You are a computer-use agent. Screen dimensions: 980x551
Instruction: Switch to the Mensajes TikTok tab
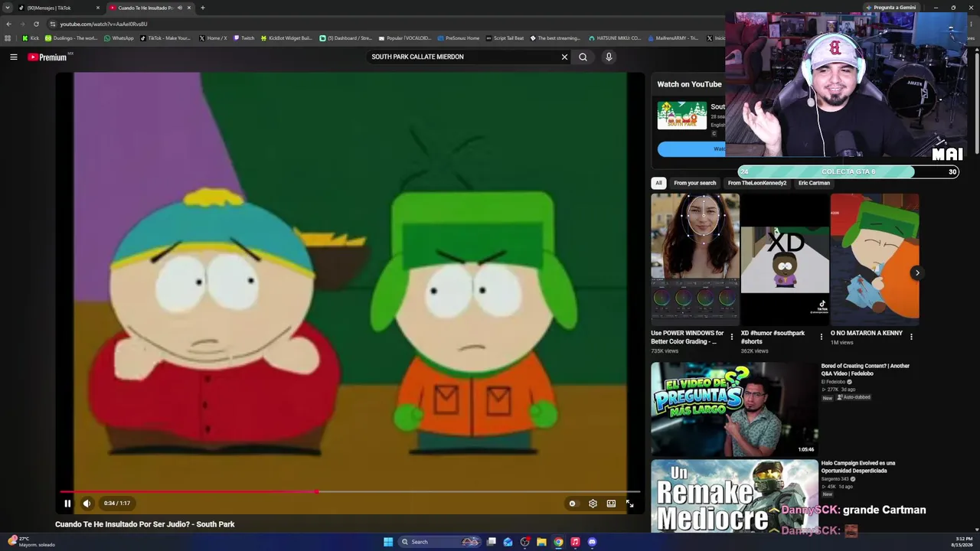coord(60,8)
